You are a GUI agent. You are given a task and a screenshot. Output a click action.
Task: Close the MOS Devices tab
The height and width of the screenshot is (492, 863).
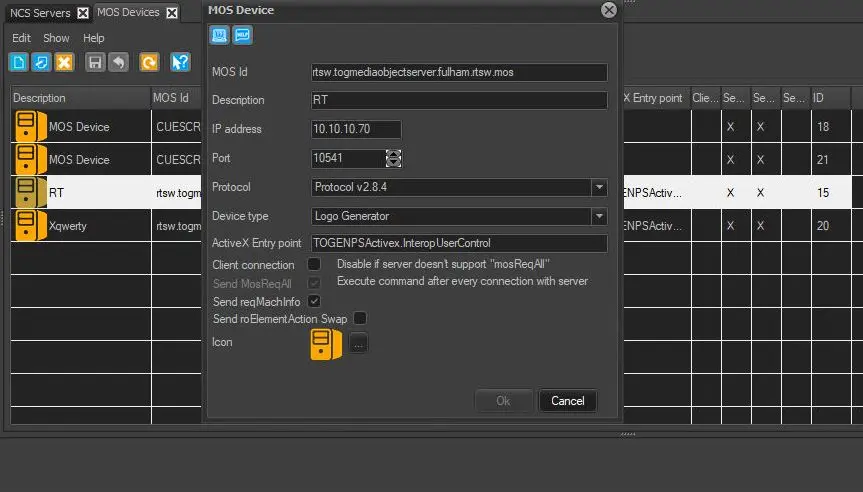pos(172,13)
